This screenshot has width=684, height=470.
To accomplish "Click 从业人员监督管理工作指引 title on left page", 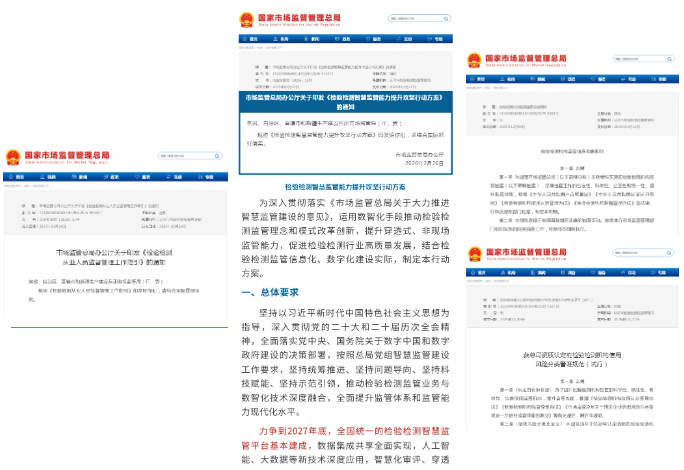I will pyautogui.click(x=114, y=262).
